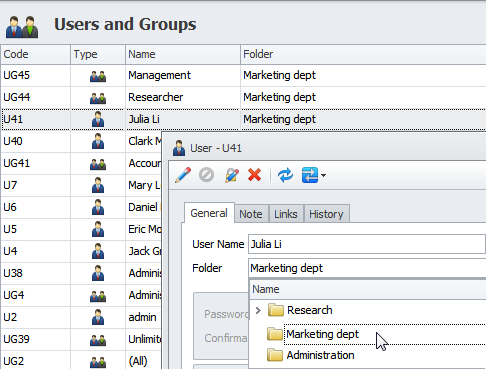The height and width of the screenshot is (369, 487).
Task: Expand the Research folder tree node
Action: point(258,310)
